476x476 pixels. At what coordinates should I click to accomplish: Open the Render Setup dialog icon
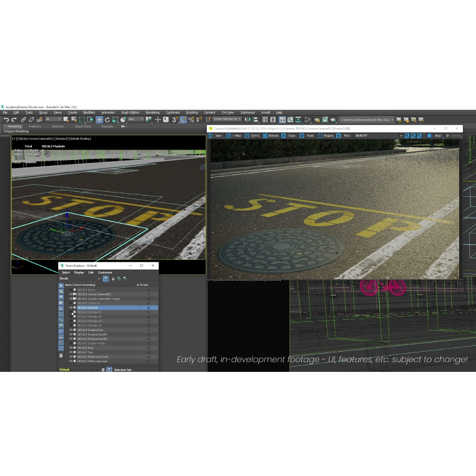point(317,119)
